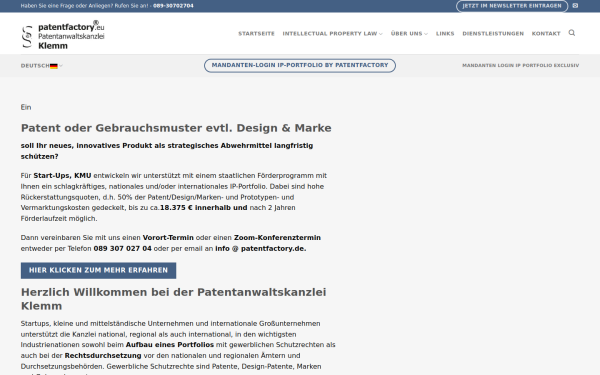The image size is (600, 375).
Task: Expand the Intellectual Property Law menu
Action: click(332, 34)
